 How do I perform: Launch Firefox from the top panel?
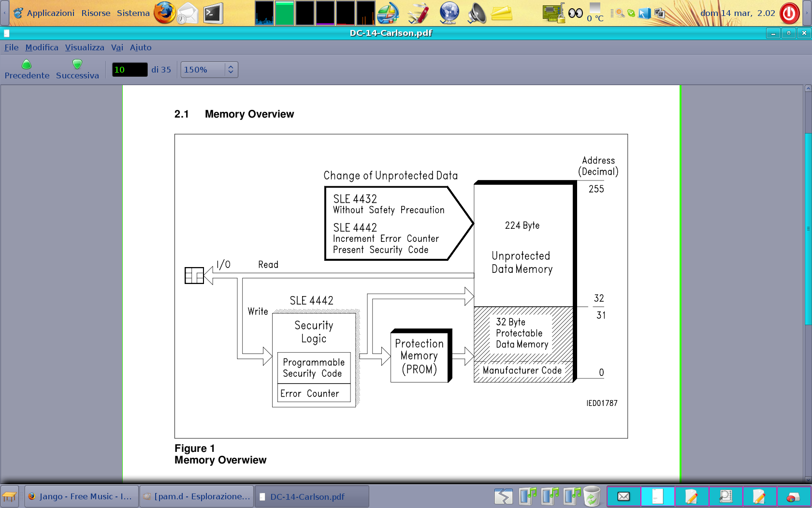164,13
